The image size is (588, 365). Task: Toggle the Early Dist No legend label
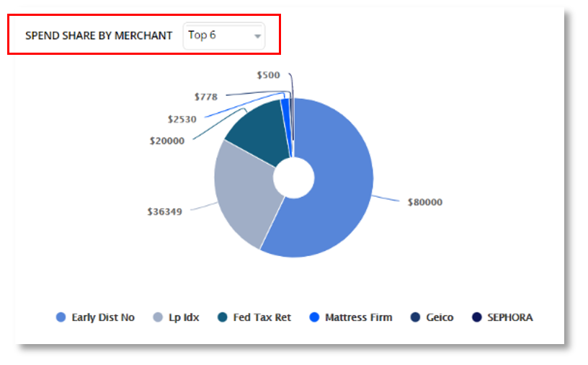pyautogui.click(x=103, y=317)
